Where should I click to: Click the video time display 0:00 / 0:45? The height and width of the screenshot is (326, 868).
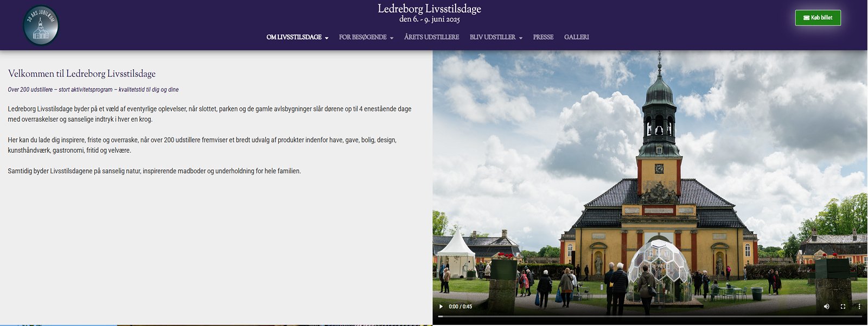[x=460, y=306]
